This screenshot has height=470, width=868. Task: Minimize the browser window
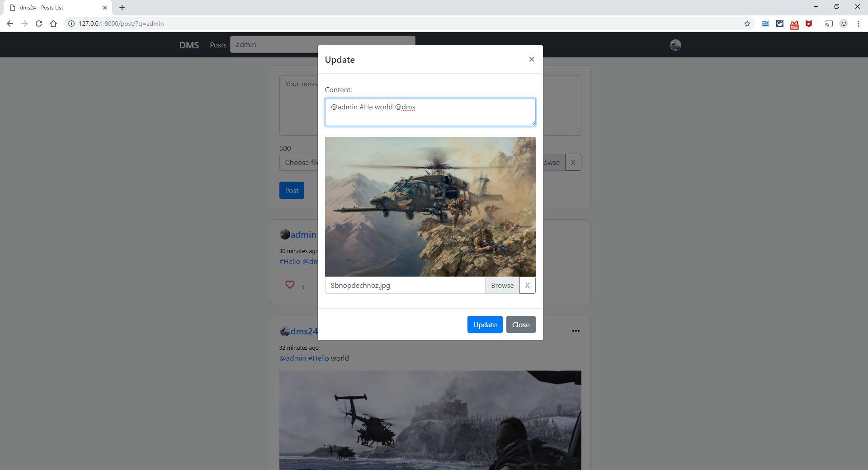(x=816, y=7)
